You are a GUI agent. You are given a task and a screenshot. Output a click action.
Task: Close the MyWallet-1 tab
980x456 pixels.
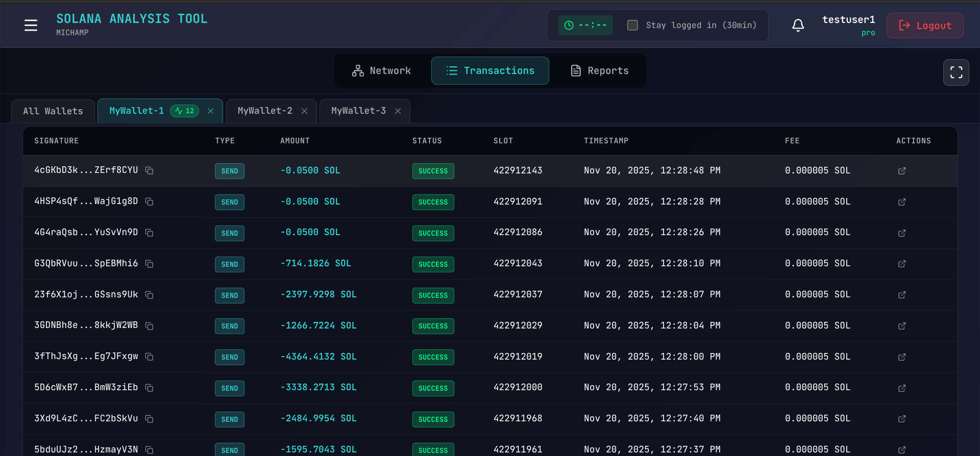click(x=210, y=111)
